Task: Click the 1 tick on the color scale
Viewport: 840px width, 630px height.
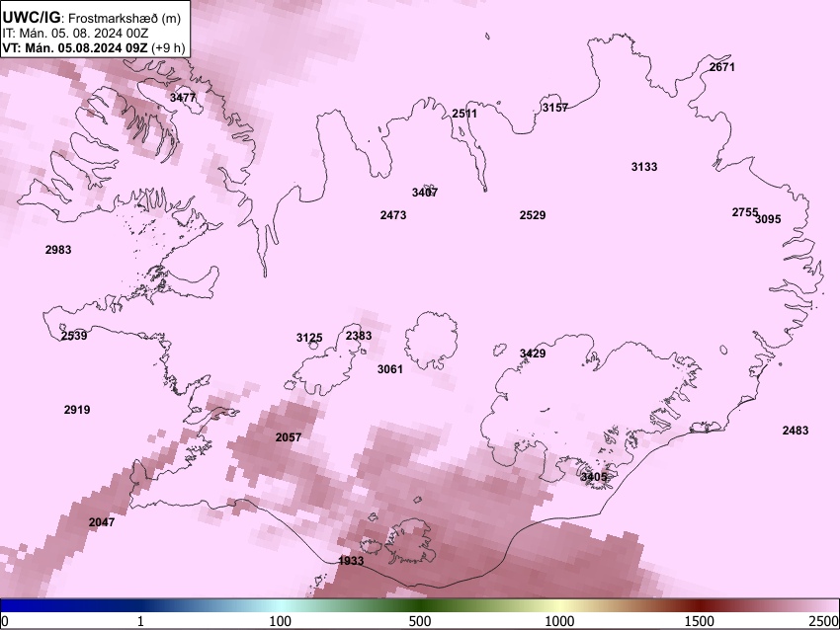Action: tap(140, 621)
